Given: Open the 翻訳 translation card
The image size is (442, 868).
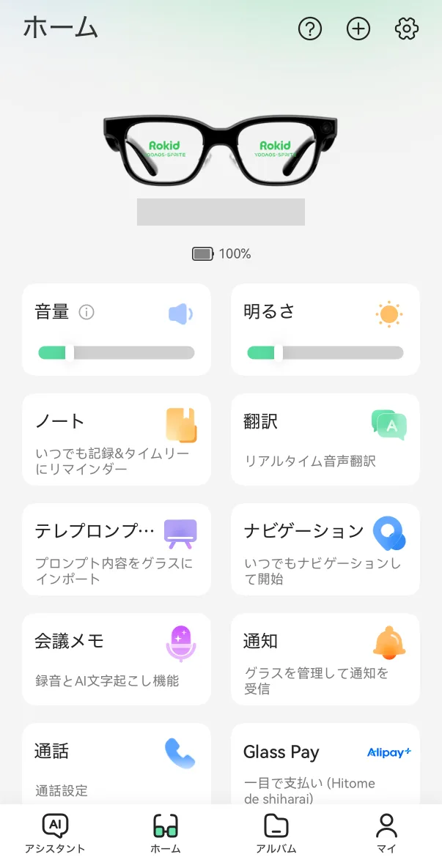Looking at the screenshot, I should tap(325, 439).
